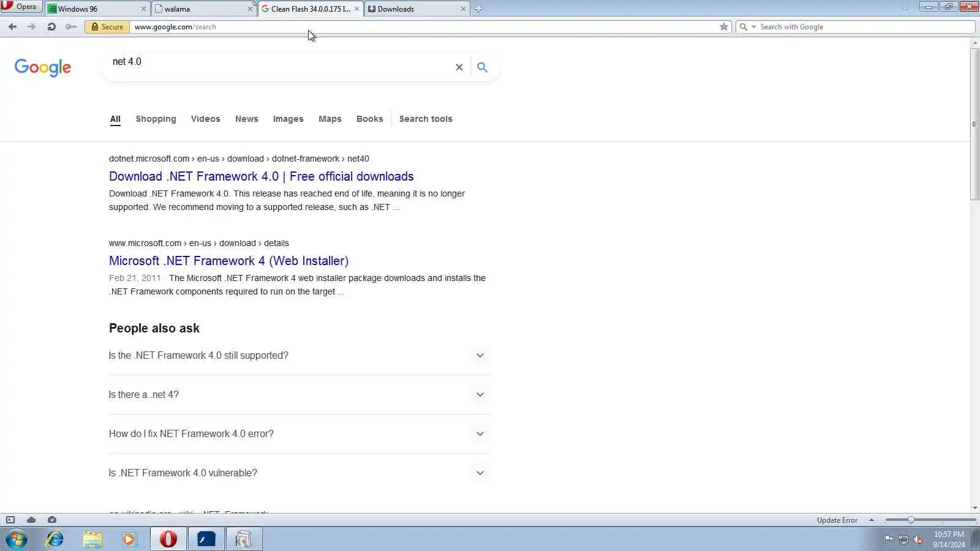
Task: Click the Opera taskbar button
Action: (168, 539)
